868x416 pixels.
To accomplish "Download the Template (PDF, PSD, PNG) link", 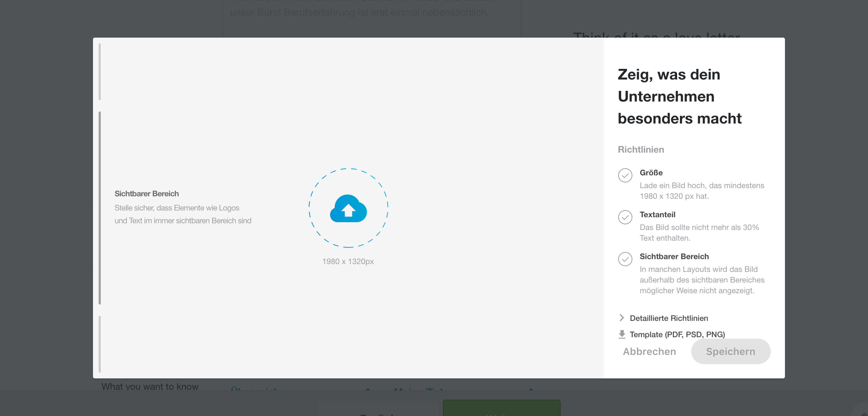I will click(x=677, y=334).
